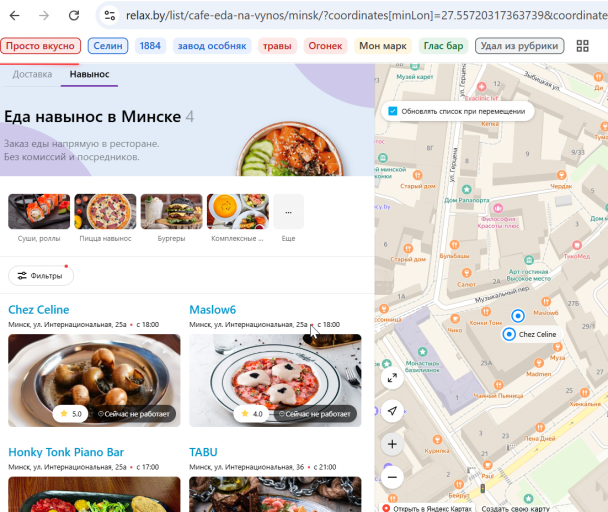Open the 'TABU' restaurant link
The image size is (608, 512).
tap(203, 452)
